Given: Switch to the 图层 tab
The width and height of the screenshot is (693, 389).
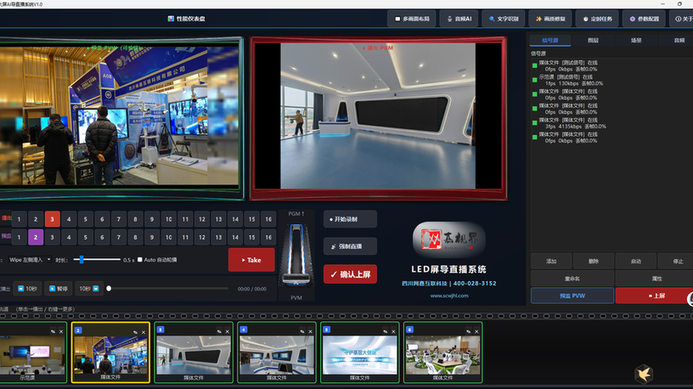Looking at the screenshot, I should click(x=593, y=40).
